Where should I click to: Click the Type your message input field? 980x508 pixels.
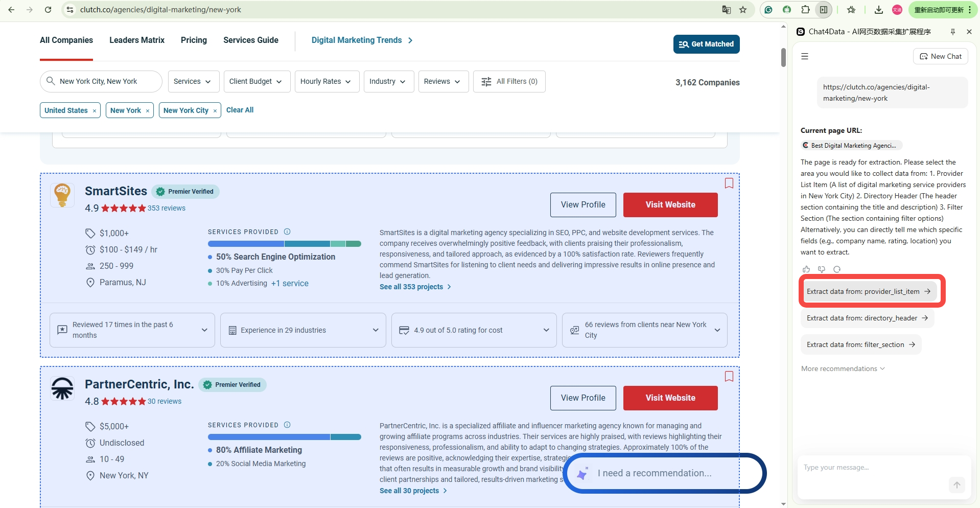pos(874,468)
